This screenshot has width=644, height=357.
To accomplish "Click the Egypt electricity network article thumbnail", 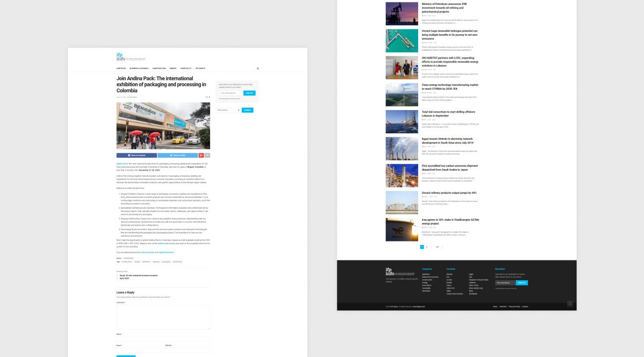I will coord(402,149).
